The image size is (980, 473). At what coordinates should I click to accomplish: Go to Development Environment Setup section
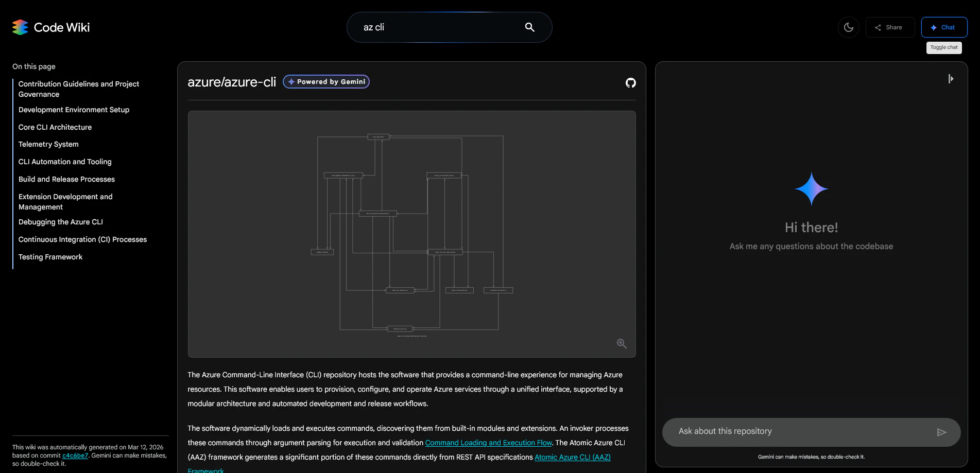click(x=74, y=110)
